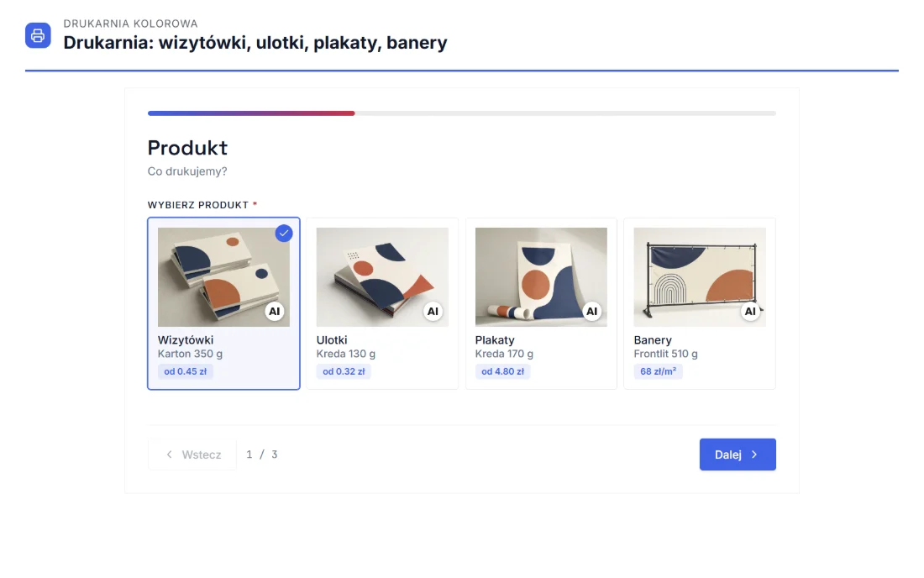This screenshot has height=578, width=924.
Task: Click the Produkt step heading
Action: (x=187, y=148)
